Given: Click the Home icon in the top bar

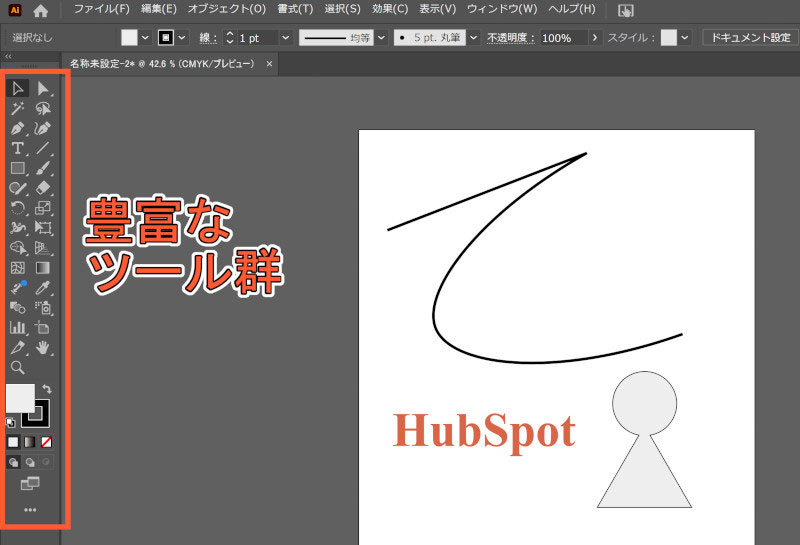Looking at the screenshot, I should pos(40,10).
